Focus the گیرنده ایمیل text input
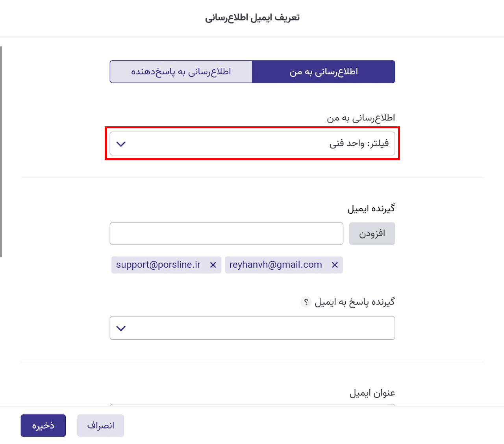The width and height of the screenshot is (504, 444). (x=226, y=233)
